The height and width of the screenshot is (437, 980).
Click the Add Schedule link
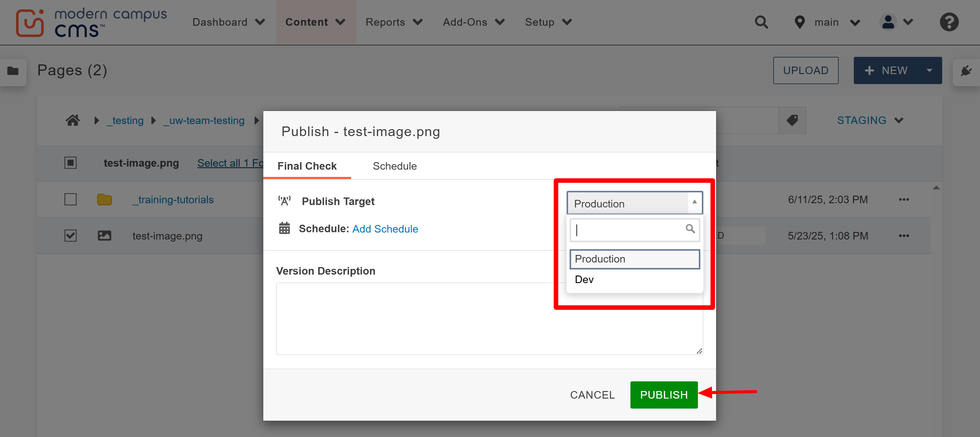385,229
